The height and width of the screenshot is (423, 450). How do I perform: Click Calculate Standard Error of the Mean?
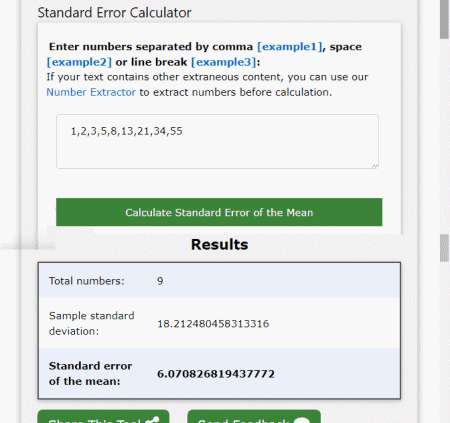219,212
